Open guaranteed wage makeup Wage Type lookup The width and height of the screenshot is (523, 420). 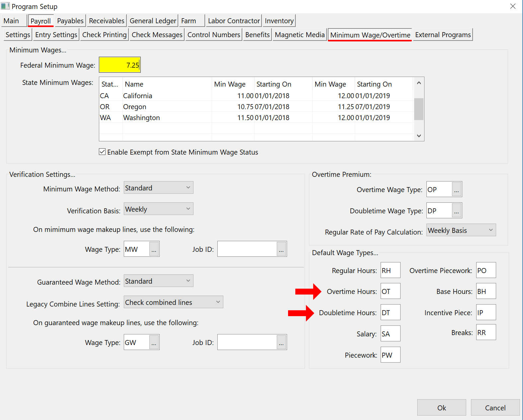(x=154, y=343)
